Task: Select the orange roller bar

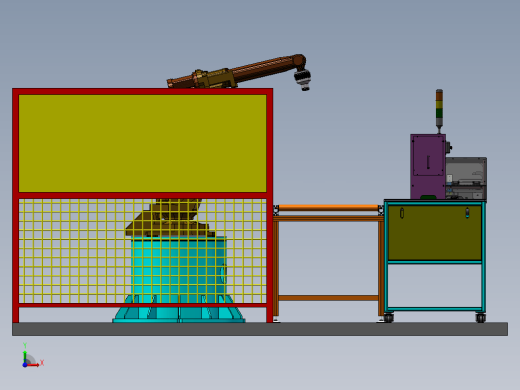Action: (328, 208)
